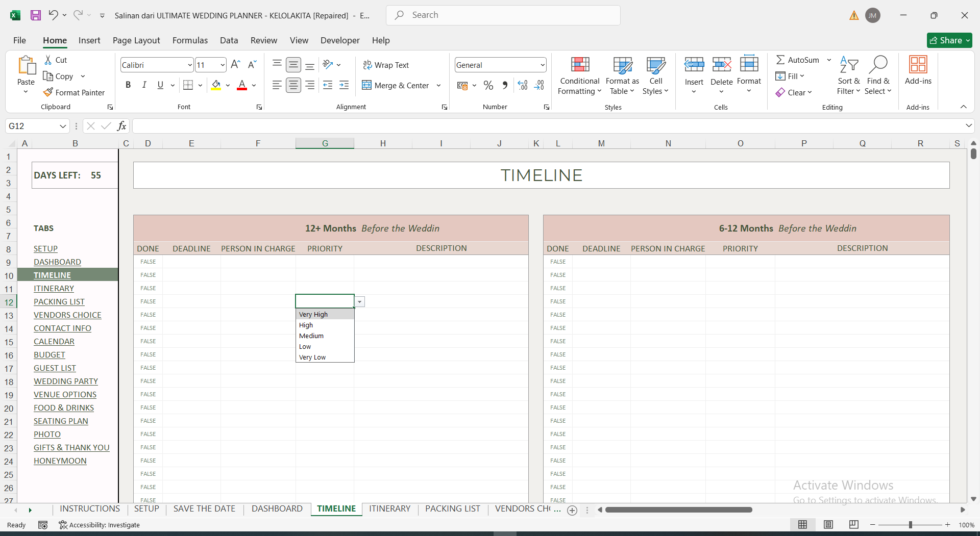Increase decimal places
The width and height of the screenshot is (980, 536).
pos(522,85)
